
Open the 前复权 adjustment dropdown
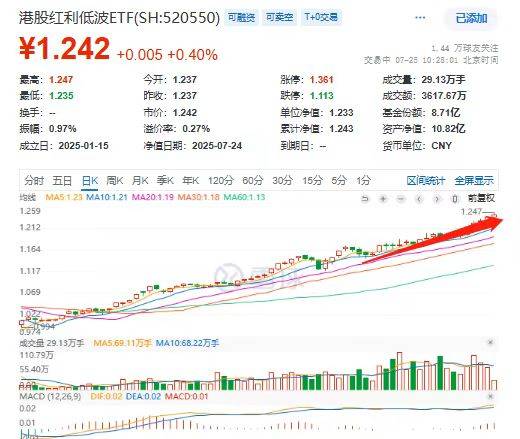tap(481, 198)
